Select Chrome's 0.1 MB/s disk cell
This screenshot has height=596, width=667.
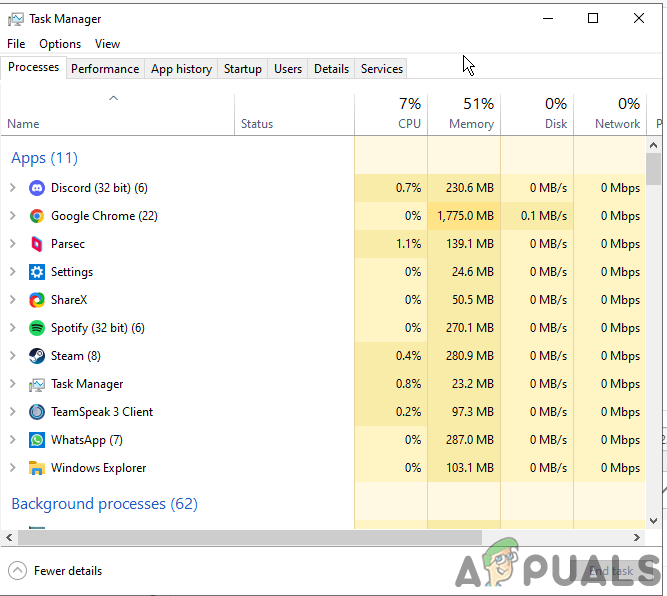[537, 216]
